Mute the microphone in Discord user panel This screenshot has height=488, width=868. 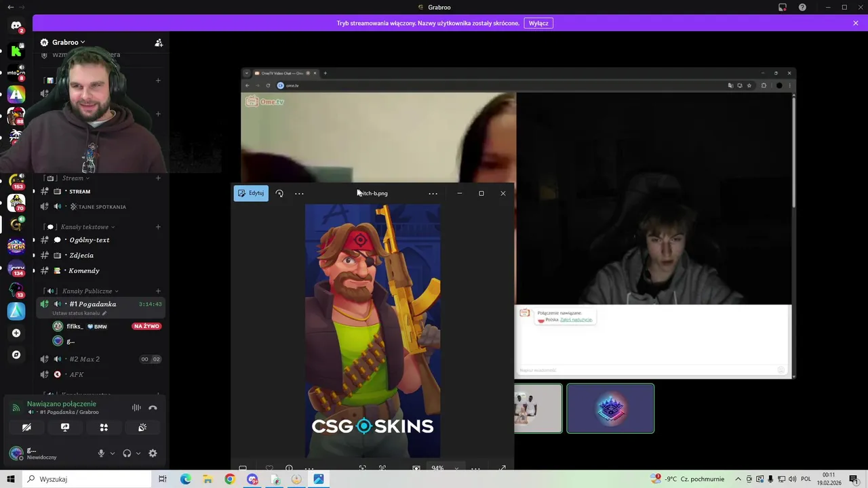click(101, 453)
